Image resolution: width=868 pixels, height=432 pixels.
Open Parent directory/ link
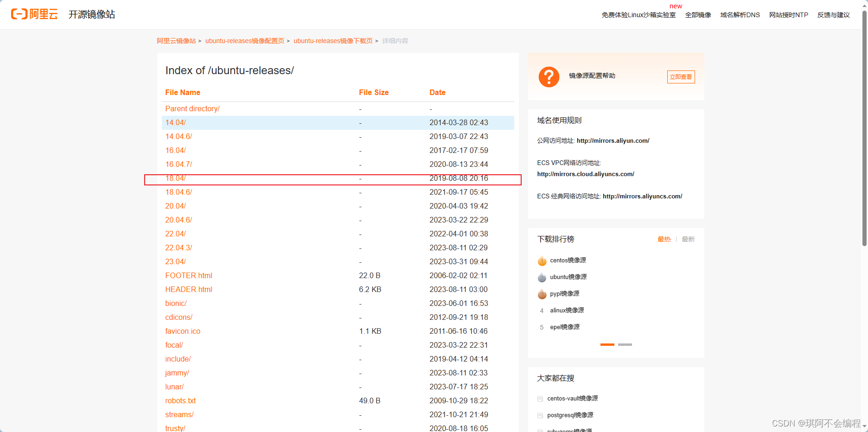[x=192, y=108]
